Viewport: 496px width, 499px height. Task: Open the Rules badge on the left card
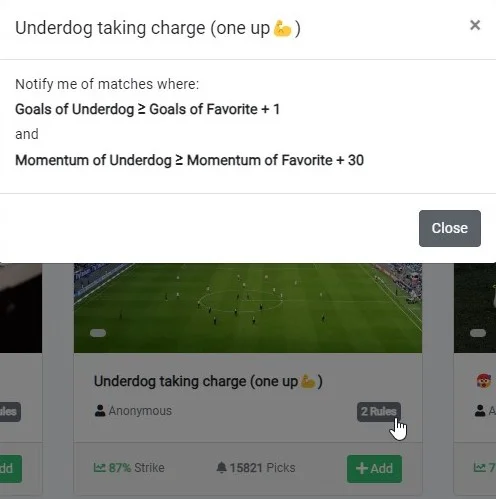(x=10, y=412)
